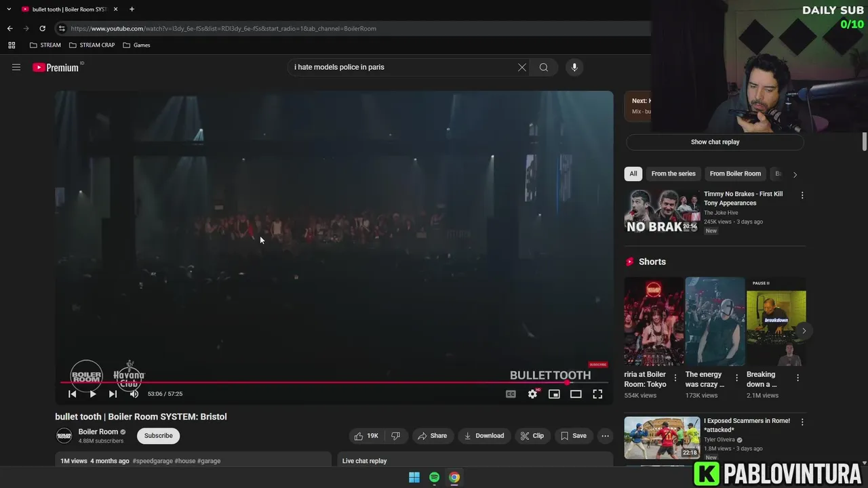
Task: Run search with the magnifier button
Action: pyautogui.click(x=544, y=67)
